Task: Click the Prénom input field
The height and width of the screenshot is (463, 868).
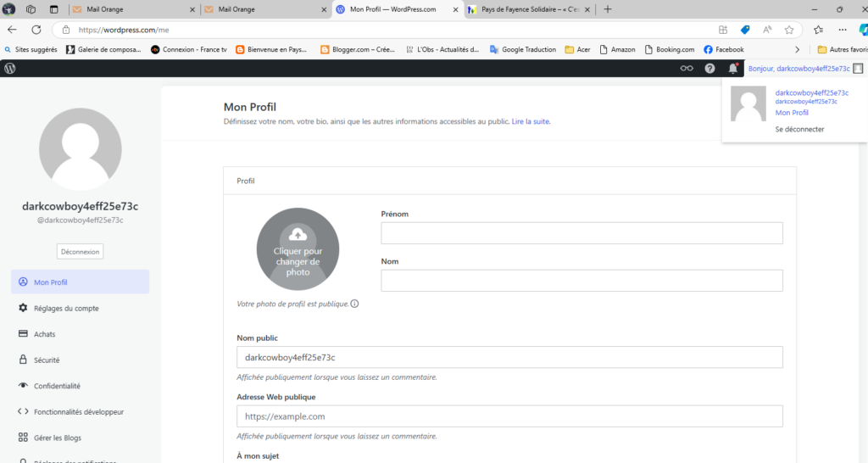Action: pos(581,233)
